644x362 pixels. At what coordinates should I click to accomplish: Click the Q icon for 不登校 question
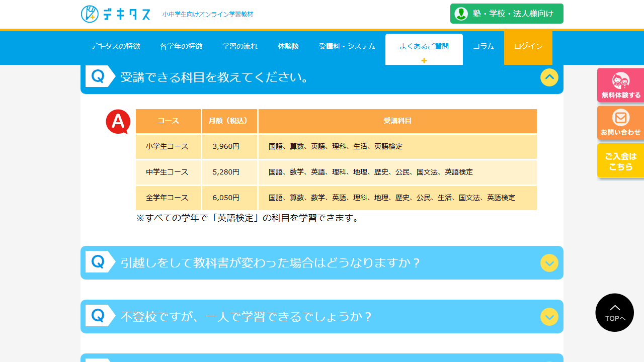[100, 316]
